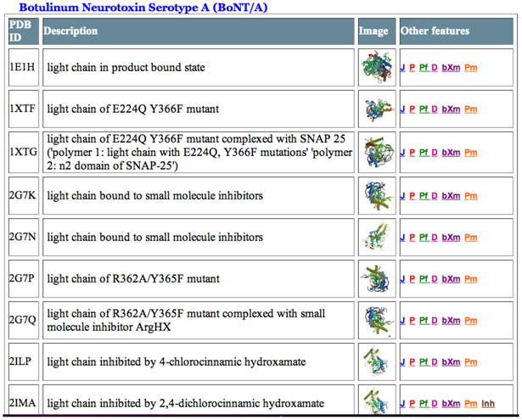The width and height of the screenshot is (522, 420).
Task: Open the 2G7P mutant structure image
Action: 374,278
